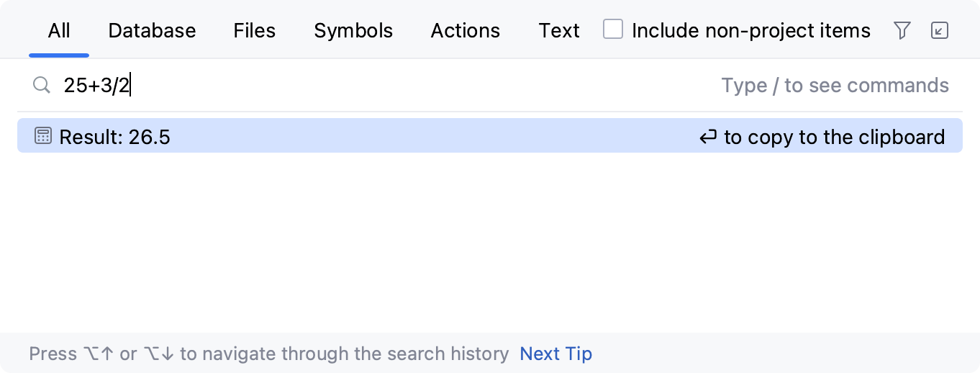Click the "Include non-project items" label text

coord(750,31)
